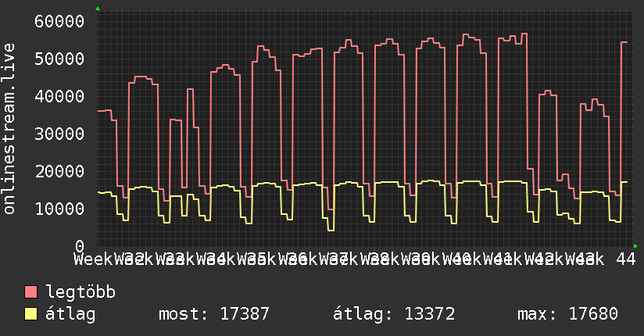Click the pink legtöbb legend color swatch
644x336 pixels.
pyautogui.click(x=30, y=292)
